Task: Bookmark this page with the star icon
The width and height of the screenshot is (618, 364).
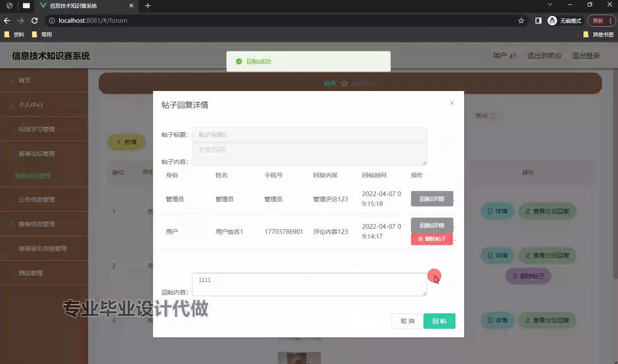Action: pyautogui.click(x=521, y=21)
